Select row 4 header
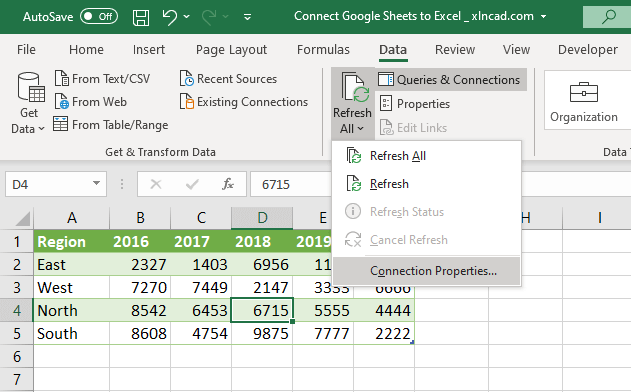This screenshot has height=392, width=631. (16, 310)
